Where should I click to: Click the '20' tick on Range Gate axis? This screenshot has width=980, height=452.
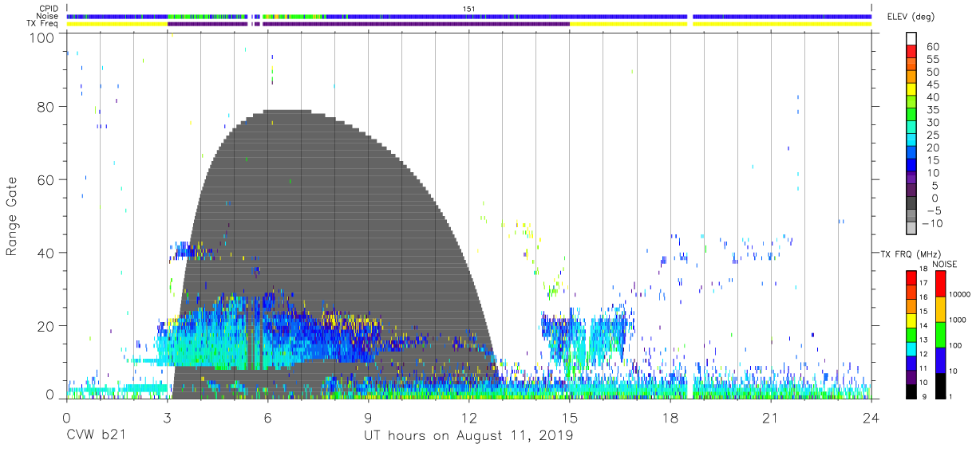point(46,326)
